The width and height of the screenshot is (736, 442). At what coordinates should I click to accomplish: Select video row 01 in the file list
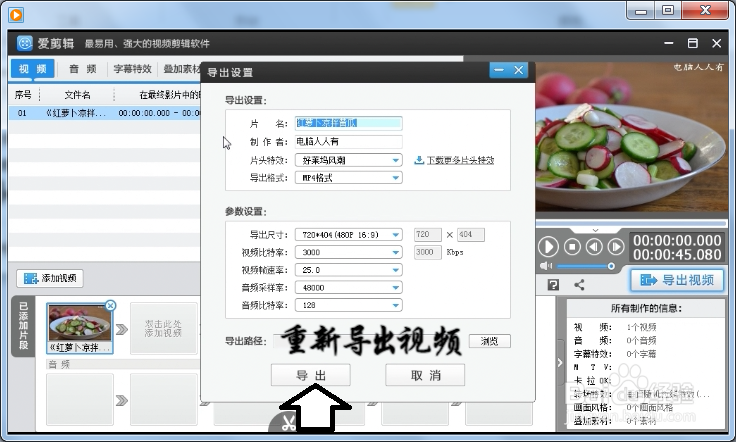[x=105, y=113]
